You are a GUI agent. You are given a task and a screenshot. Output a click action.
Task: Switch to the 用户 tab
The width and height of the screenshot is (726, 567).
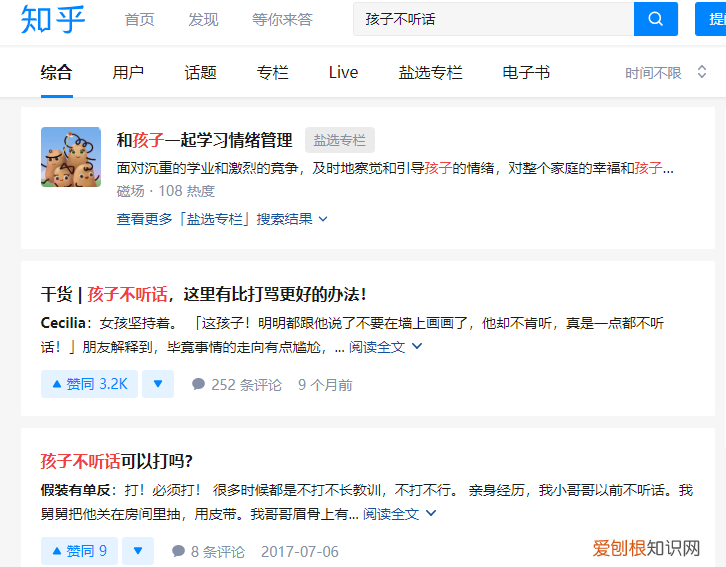(x=128, y=73)
